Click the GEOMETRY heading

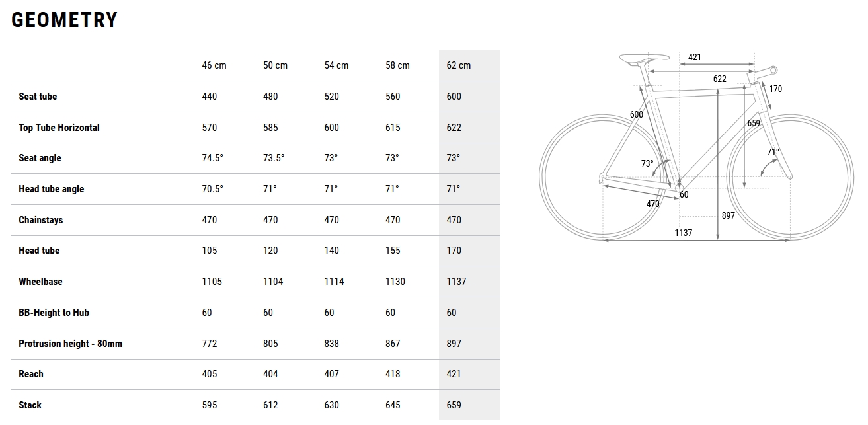[x=64, y=20]
